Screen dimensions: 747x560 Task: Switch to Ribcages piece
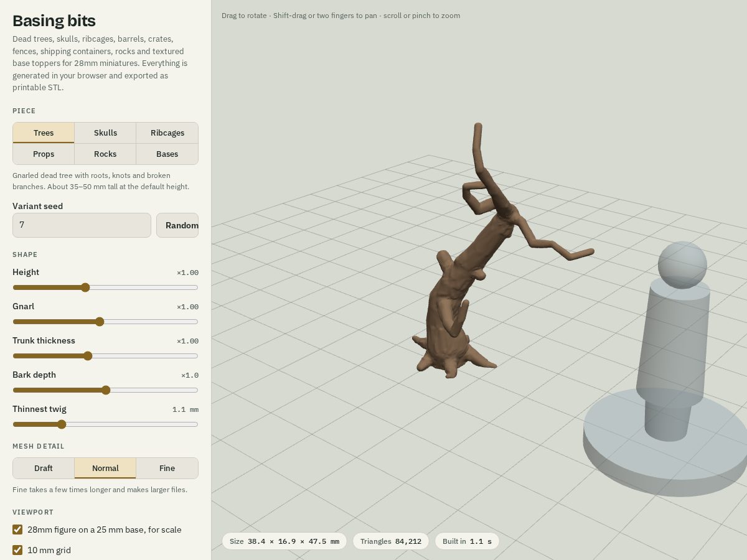[167, 133]
